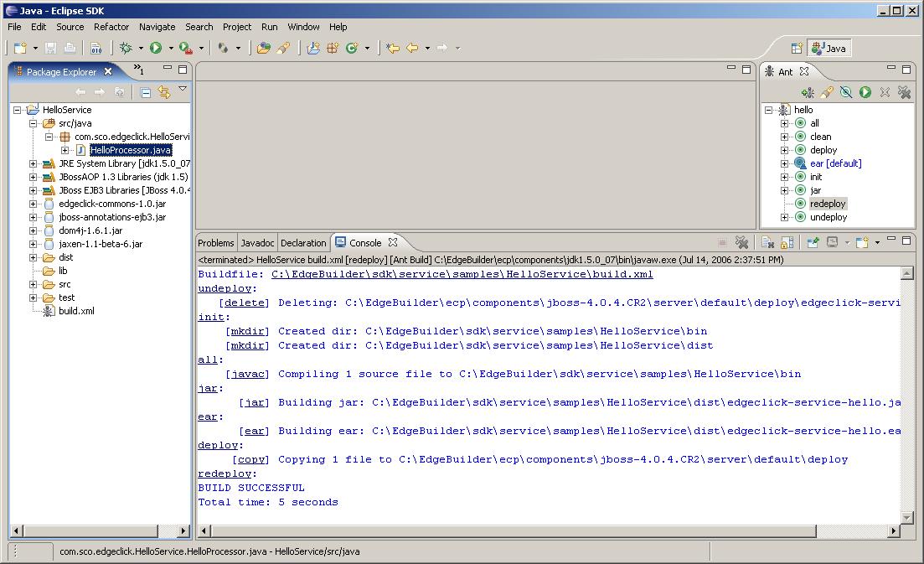This screenshot has width=924, height=564.
Task: Click Package Explorer horizontal scrollbar
Action: click(90, 531)
